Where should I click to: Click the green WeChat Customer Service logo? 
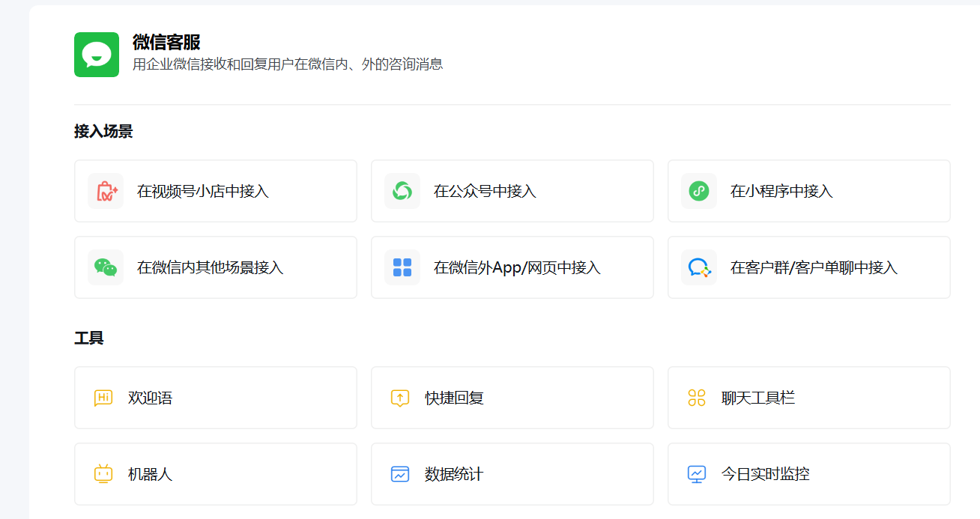(97, 55)
